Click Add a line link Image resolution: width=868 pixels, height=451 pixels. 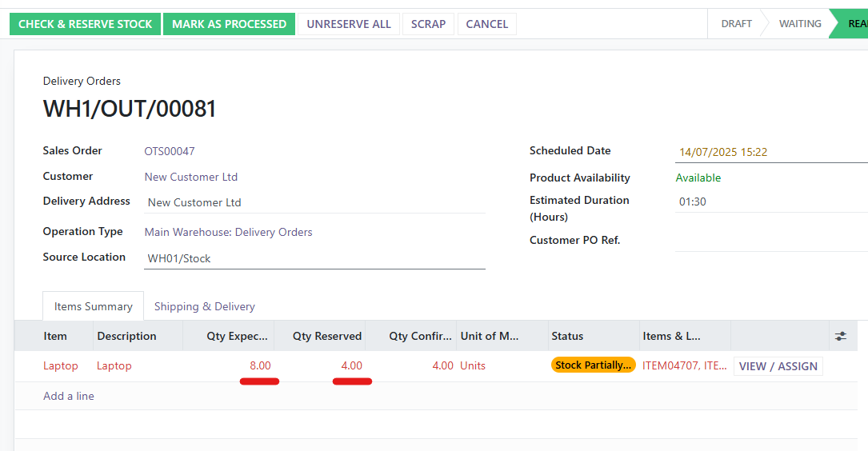[x=69, y=396]
